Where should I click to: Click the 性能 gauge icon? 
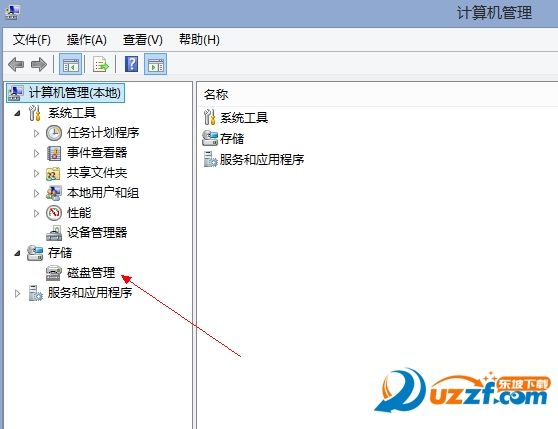54,213
